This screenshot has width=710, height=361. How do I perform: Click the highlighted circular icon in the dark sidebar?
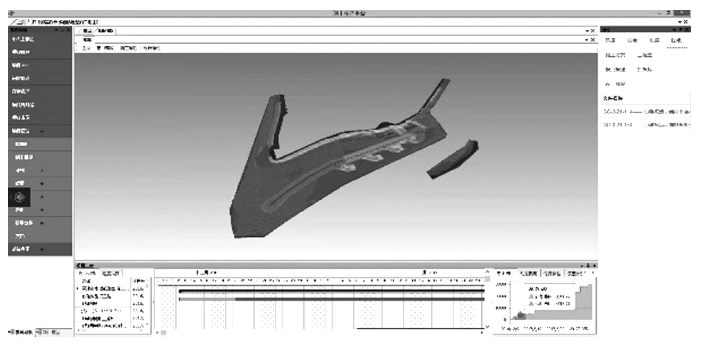(19, 197)
